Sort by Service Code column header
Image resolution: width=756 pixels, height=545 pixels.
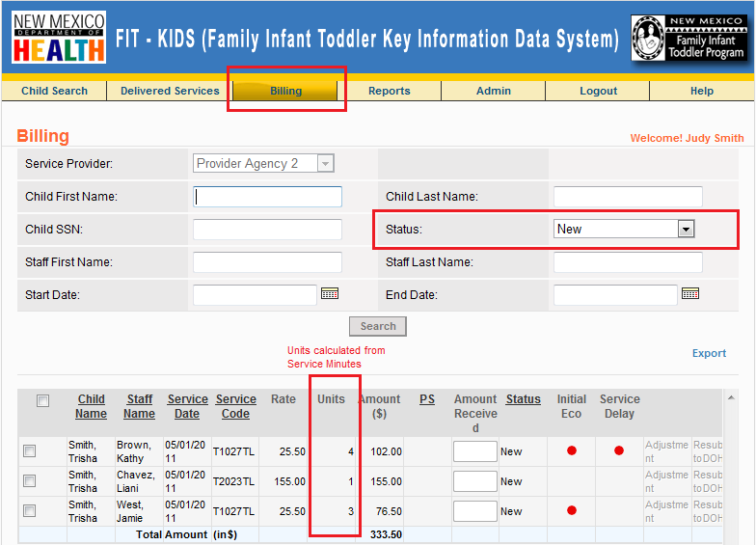pos(235,406)
